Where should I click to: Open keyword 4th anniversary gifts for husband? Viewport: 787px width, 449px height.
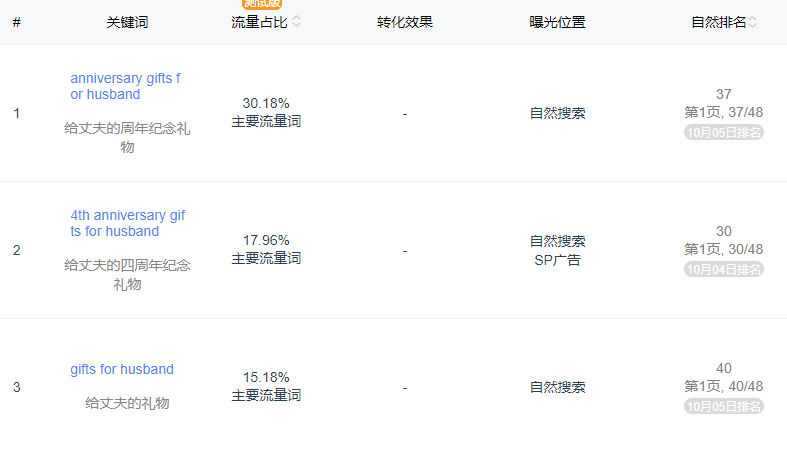point(127,223)
